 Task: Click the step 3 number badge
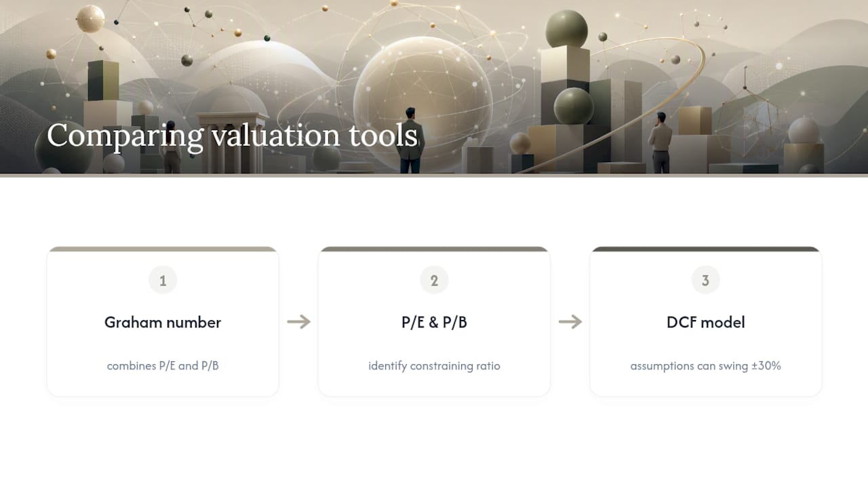coord(705,280)
